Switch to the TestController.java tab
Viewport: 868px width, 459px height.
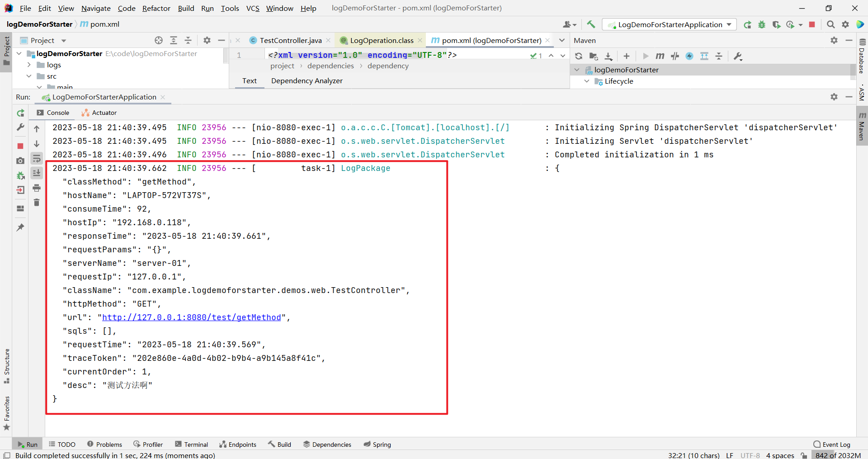(x=290, y=40)
